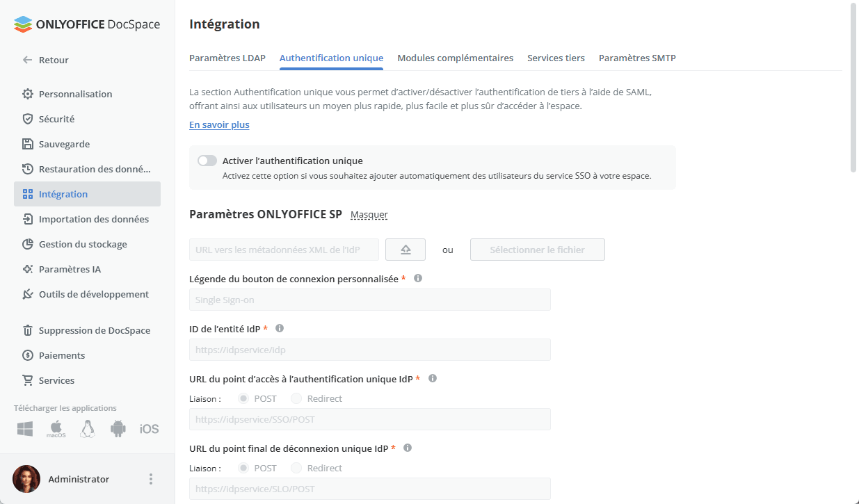Open the Modules complémentaires tab

pos(455,58)
